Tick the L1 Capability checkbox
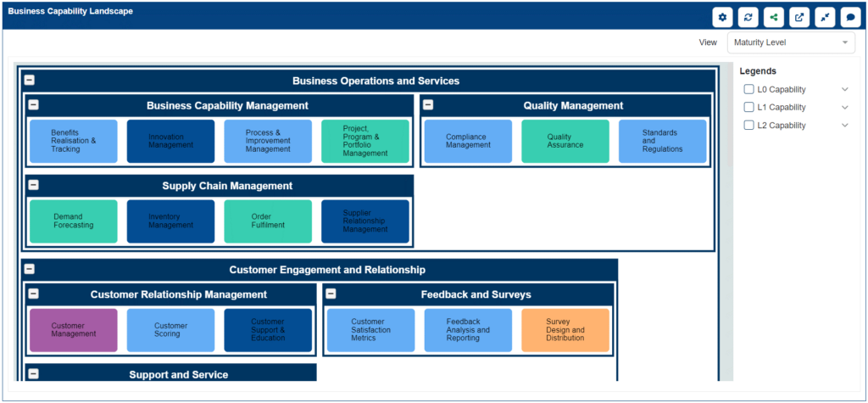Viewport: 868px width, 403px height. pyautogui.click(x=748, y=107)
